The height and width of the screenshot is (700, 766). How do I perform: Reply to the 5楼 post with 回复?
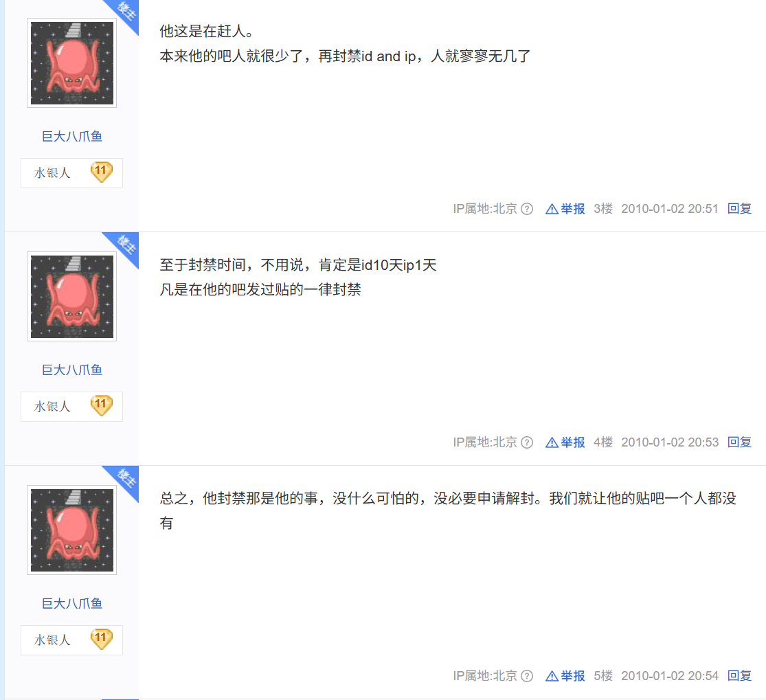coord(739,675)
